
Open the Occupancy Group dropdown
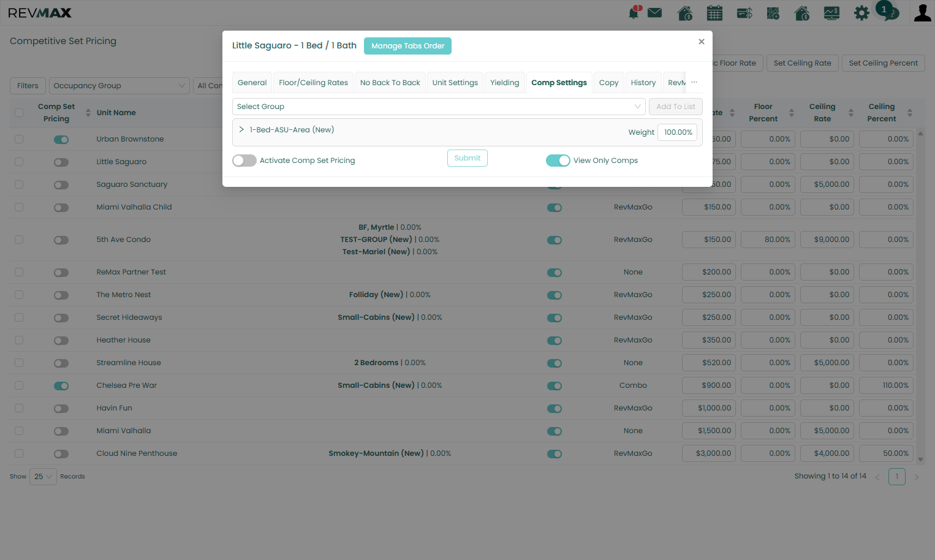tap(119, 86)
